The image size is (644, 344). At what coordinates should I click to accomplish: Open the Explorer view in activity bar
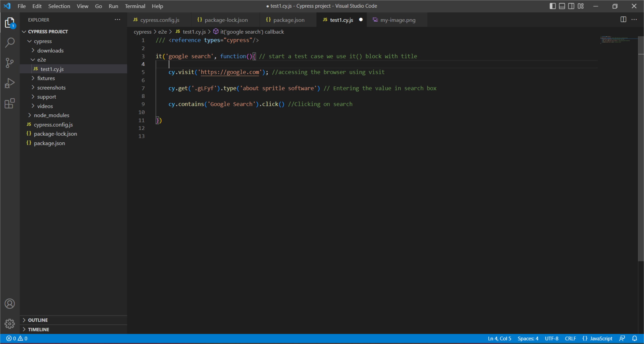pyautogui.click(x=10, y=23)
